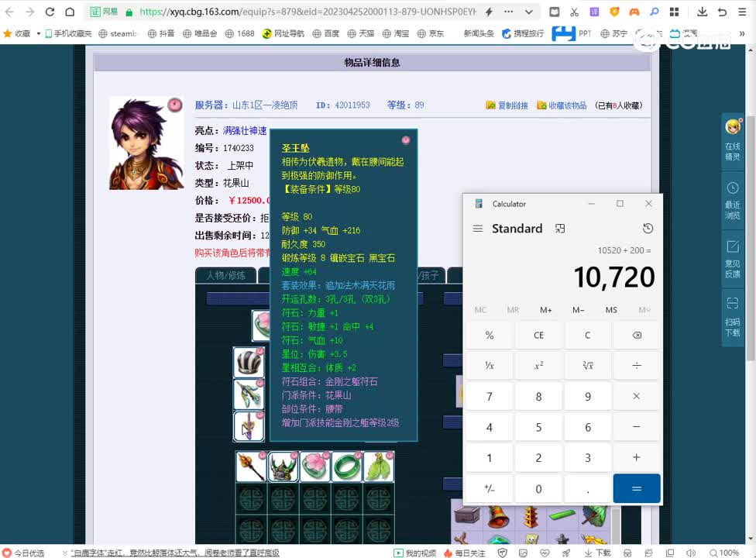Click the multiply button in Calculator

pyautogui.click(x=637, y=396)
